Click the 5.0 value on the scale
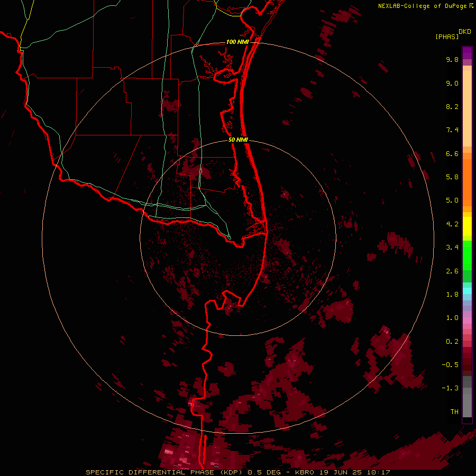Screen dimensions: 476x476 coord(452,200)
